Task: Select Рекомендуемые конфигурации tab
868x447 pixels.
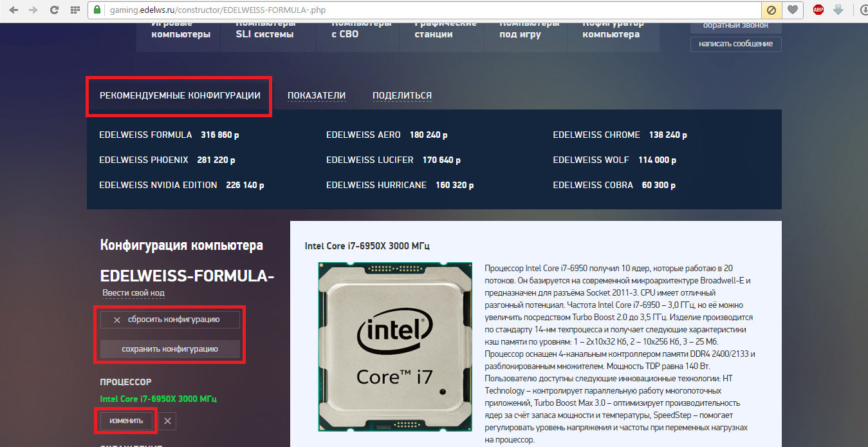Action: point(180,95)
